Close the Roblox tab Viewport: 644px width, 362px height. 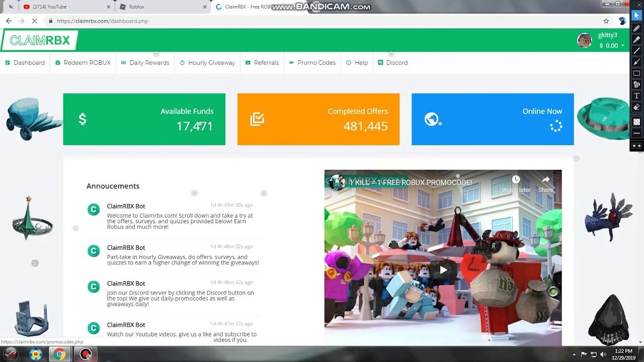[x=205, y=7]
